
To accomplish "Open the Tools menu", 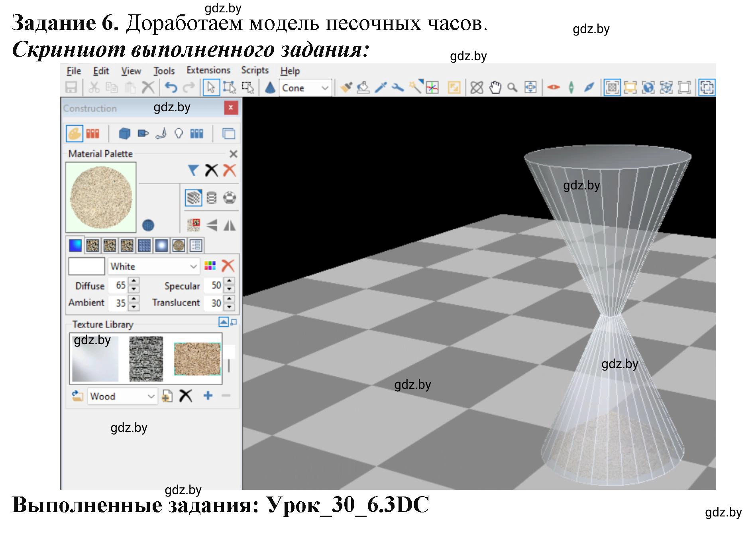I will coord(164,71).
